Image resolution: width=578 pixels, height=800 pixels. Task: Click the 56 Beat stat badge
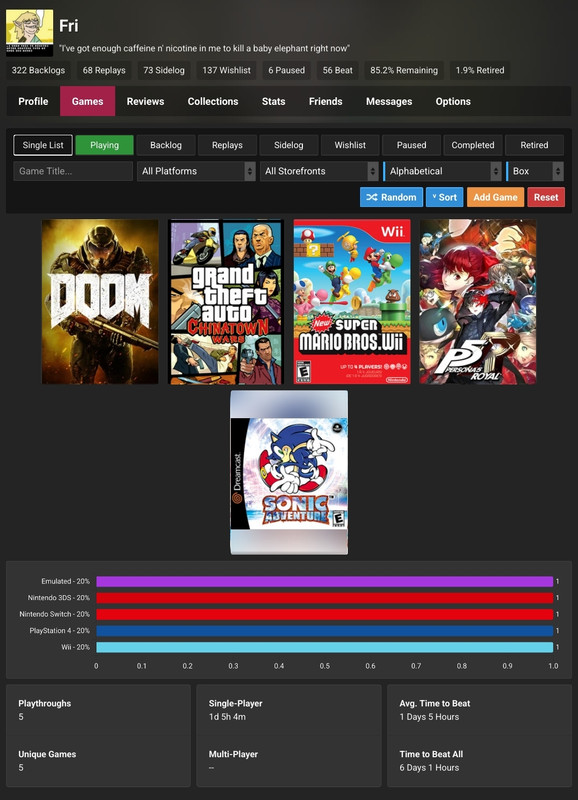click(x=338, y=70)
